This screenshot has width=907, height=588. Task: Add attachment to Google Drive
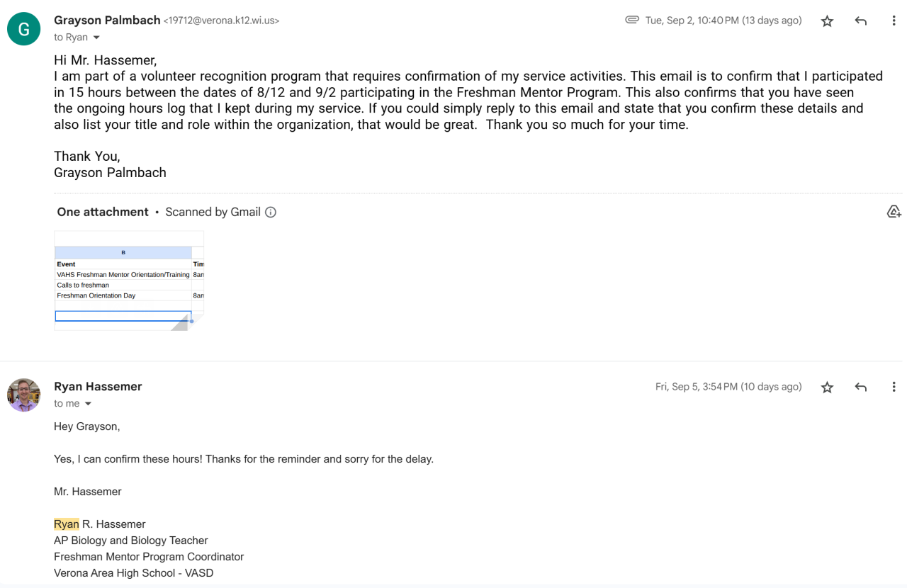(894, 212)
